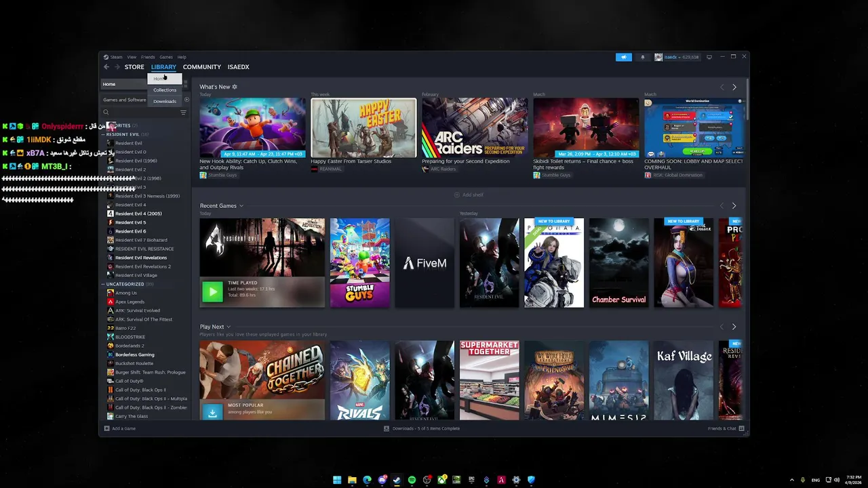Open Friends & Chat link
Viewport: 868px width, 488px height.
(x=722, y=428)
